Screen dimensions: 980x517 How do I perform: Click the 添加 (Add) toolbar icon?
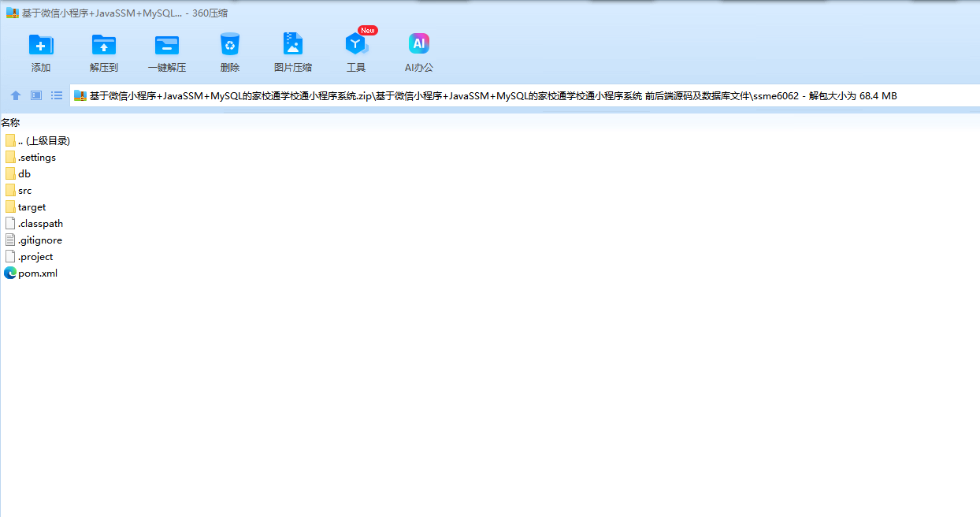(x=41, y=45)
